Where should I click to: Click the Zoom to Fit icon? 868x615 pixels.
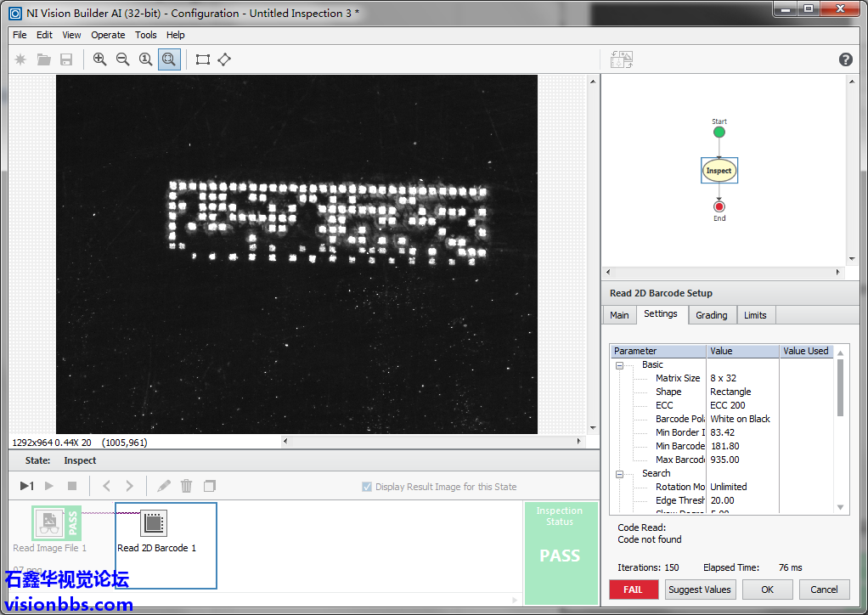169,59
